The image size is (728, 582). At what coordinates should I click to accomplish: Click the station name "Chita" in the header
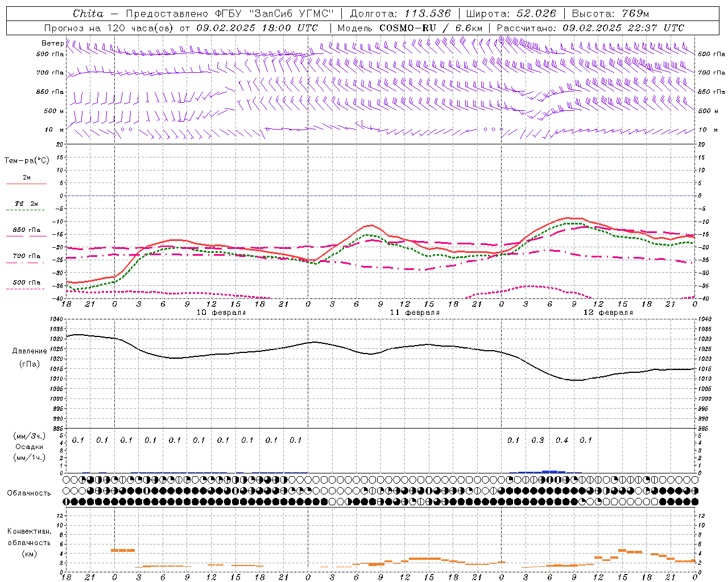pyautogui.click(x=88, y=14)
